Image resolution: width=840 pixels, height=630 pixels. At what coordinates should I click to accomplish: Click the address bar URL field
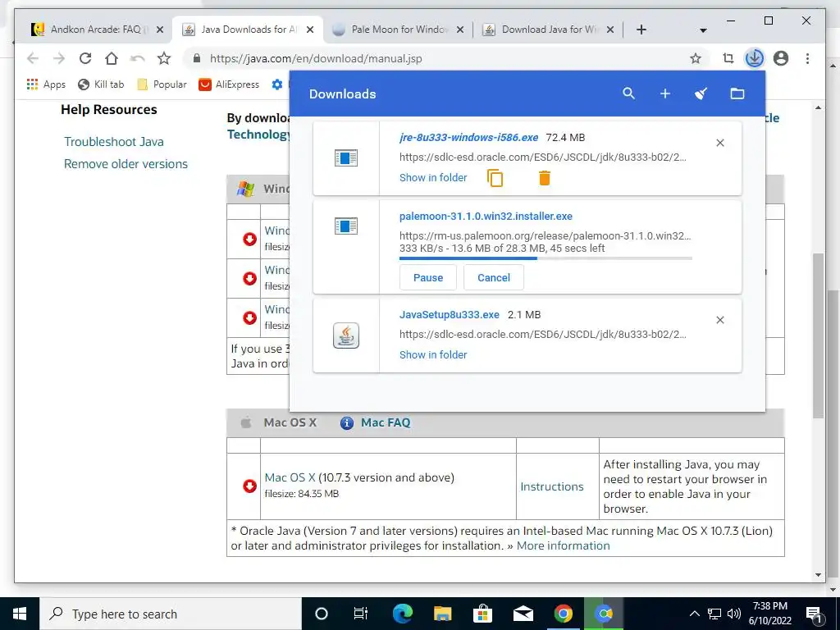pyautogui.click(x=445, y=58)
